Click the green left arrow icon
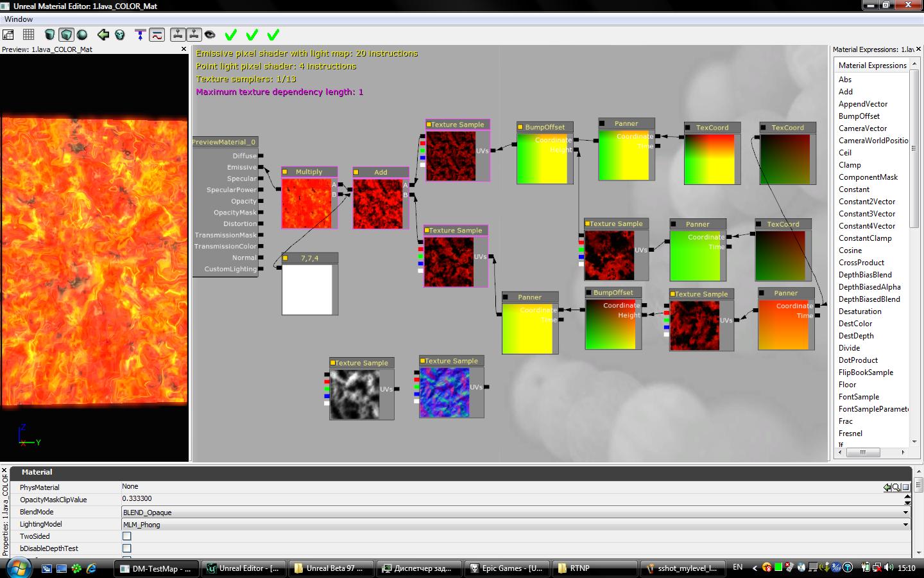 pyautogui.click(x=103, y=35)
